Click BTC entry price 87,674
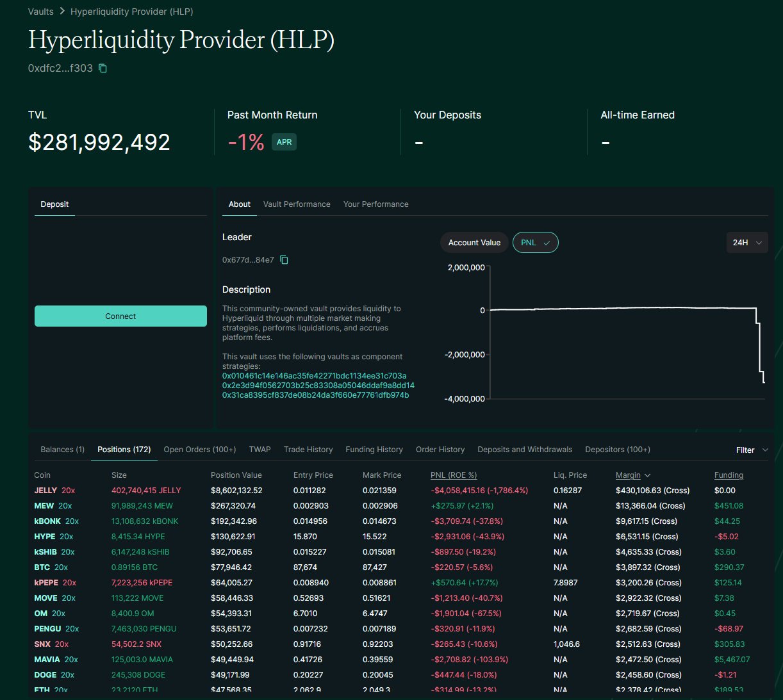 [x=305, y=567]
